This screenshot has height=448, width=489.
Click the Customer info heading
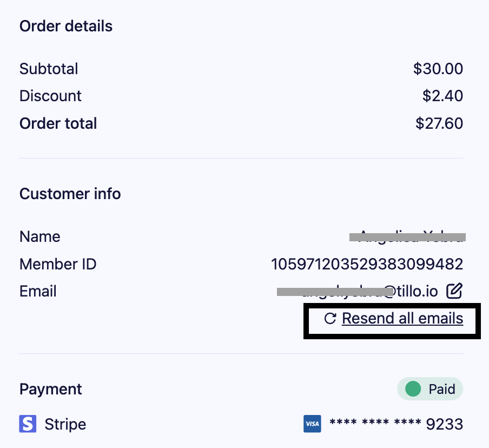click(70, 194)
